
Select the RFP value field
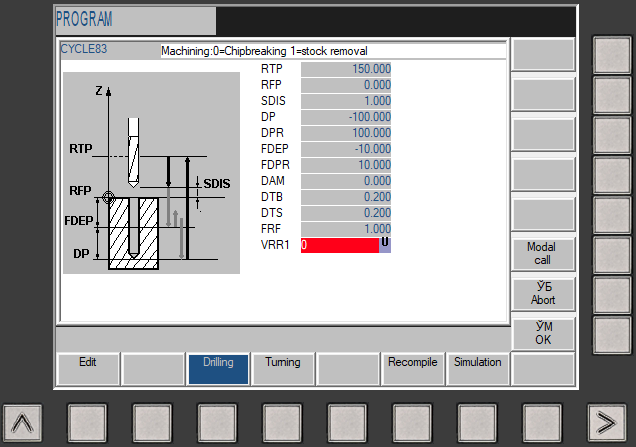[x=346, y=85]
